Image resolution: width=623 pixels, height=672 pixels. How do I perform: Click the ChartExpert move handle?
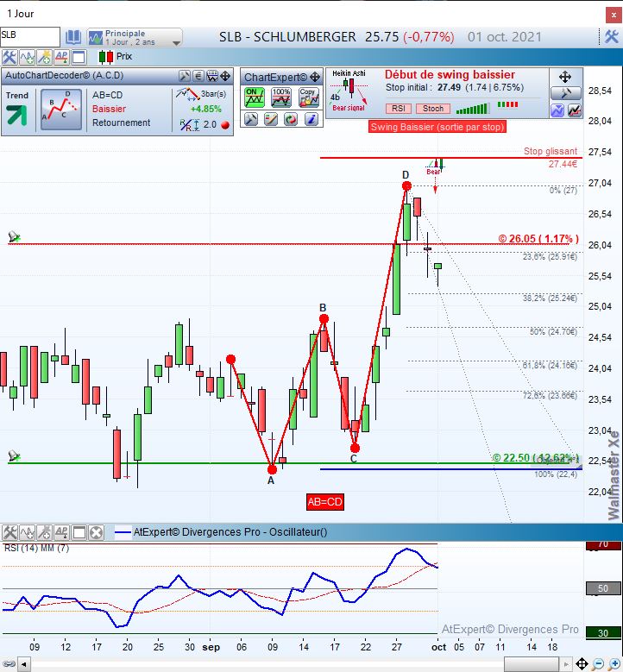point(315,77)
